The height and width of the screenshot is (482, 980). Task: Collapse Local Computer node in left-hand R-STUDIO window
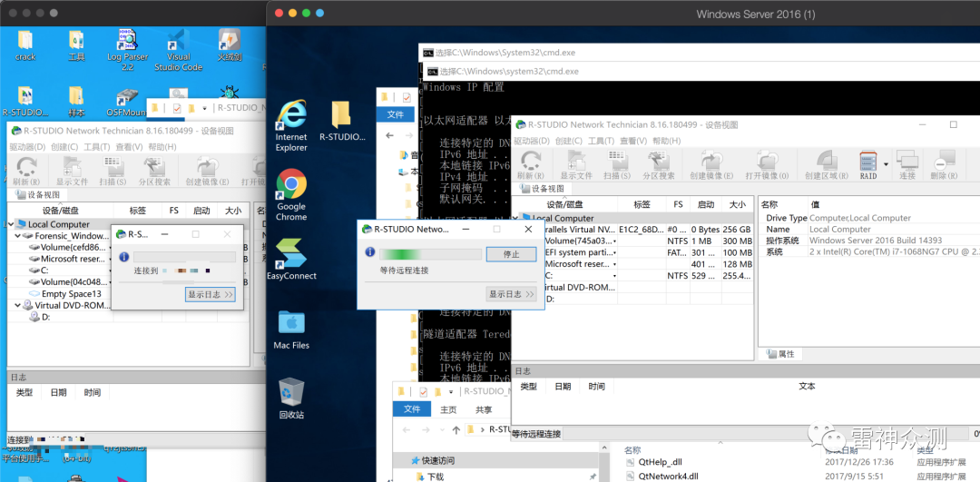(11, 224)
